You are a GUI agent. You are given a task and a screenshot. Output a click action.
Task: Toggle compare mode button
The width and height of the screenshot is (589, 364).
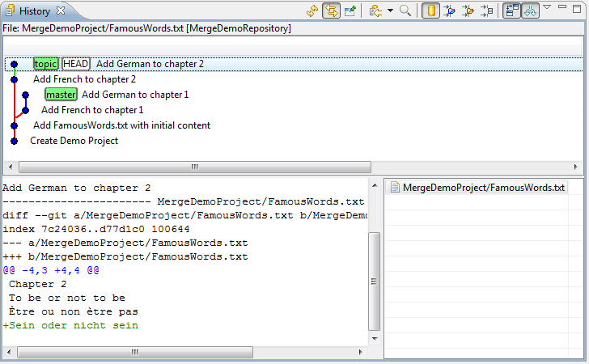pos(512,11)
